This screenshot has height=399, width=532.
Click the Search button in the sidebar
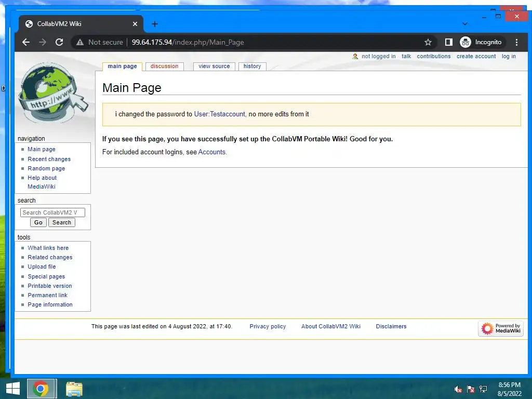click(x=62, y=222)
